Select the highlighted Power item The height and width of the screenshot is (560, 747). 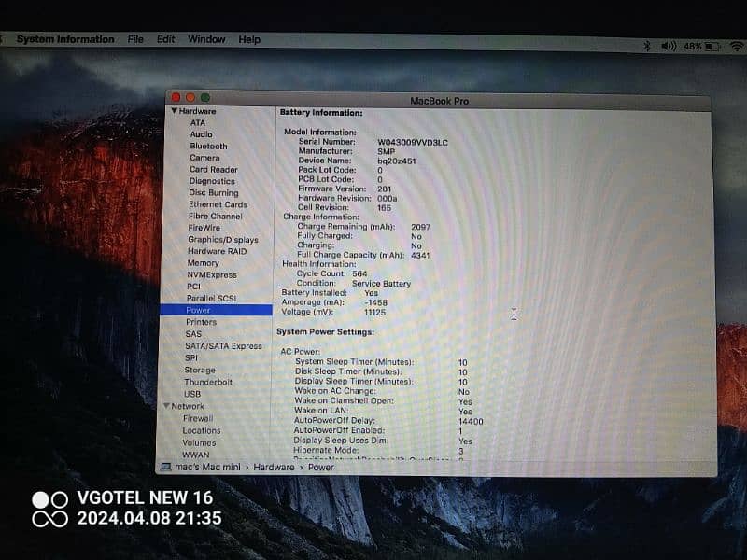point(217,310)
